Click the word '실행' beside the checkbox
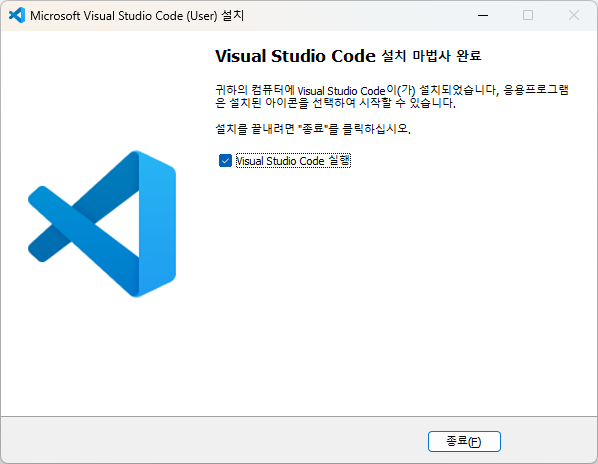The height and width of the screenshot is (464, 598). [339, 161]
